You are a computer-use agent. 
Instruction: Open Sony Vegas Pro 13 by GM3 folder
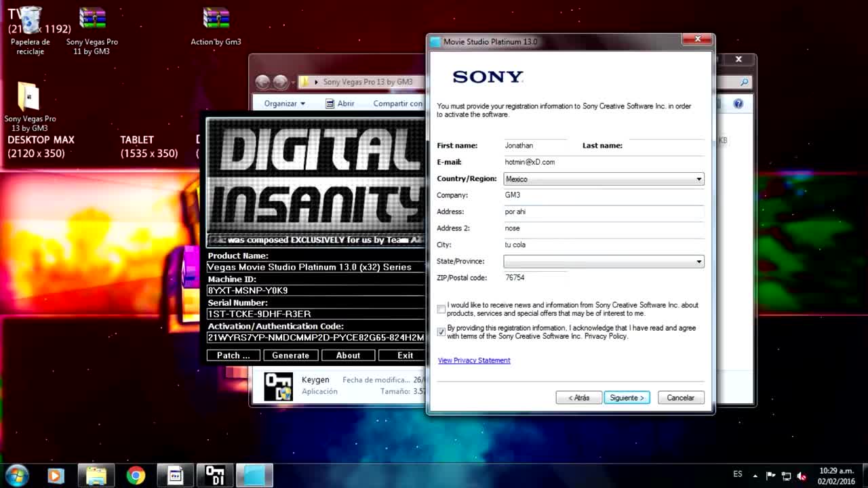[x=29, y=98]
